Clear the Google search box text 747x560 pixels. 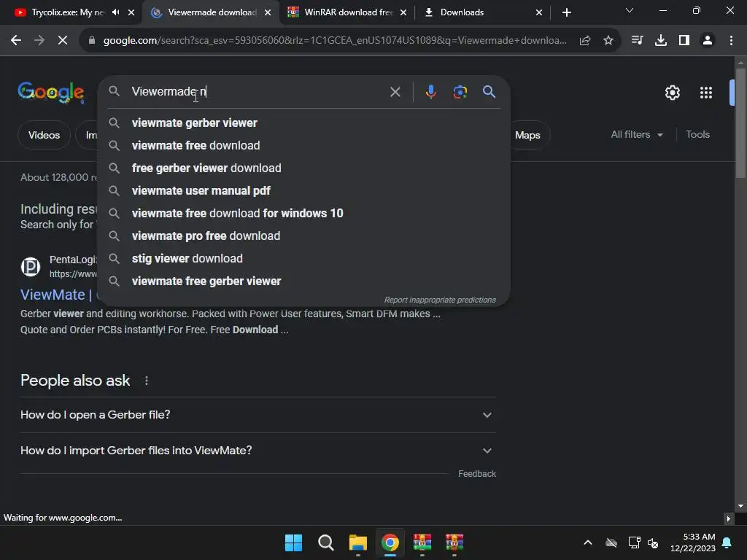click(395, 92)
